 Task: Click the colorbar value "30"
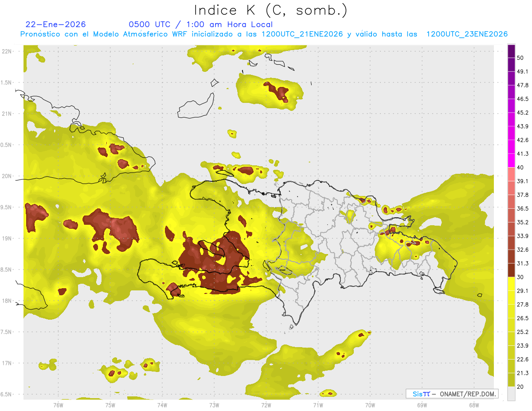pos(520,277)
